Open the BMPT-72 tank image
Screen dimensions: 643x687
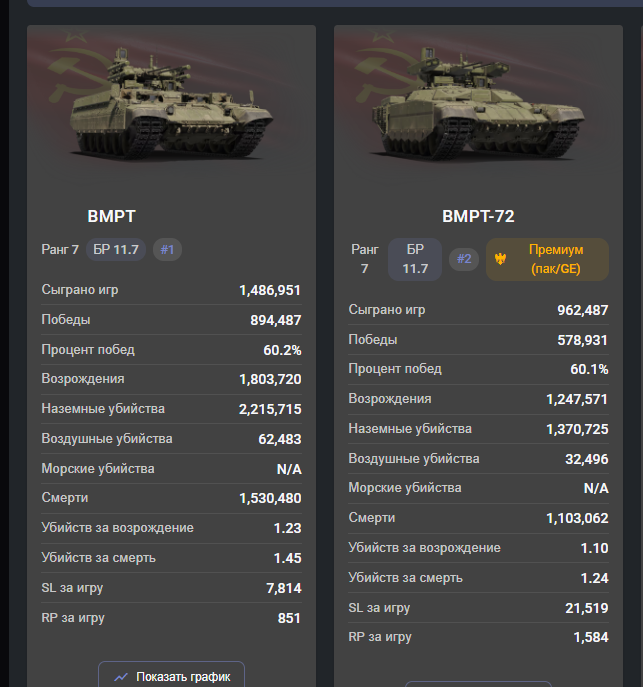point(478,103)
